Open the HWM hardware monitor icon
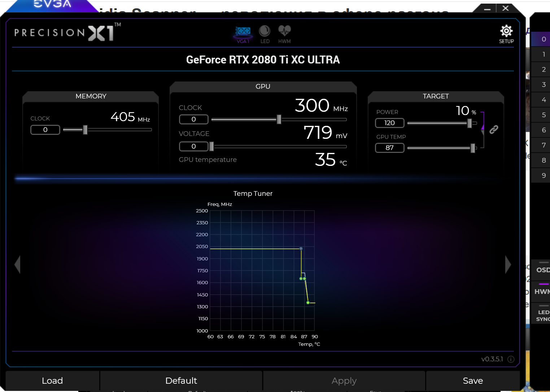The image size is (550, 392). [284, 34]
